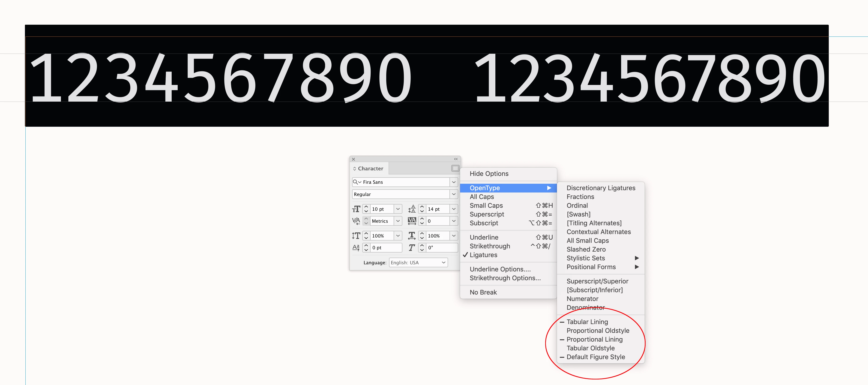Screen dimensions: 868x385
Task: Click the font size icon
Action: tap(356, 209)
